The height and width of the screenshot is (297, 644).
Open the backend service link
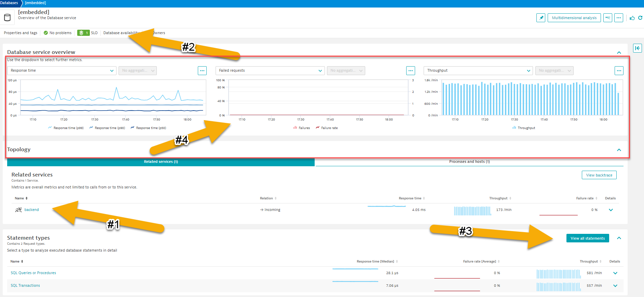(x=31, y=210)
